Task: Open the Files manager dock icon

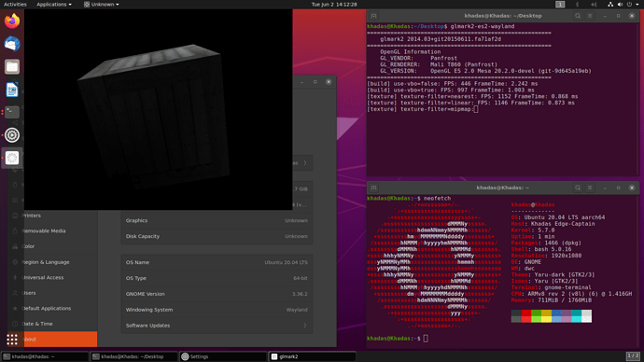Action: click(x=12, y=66)
